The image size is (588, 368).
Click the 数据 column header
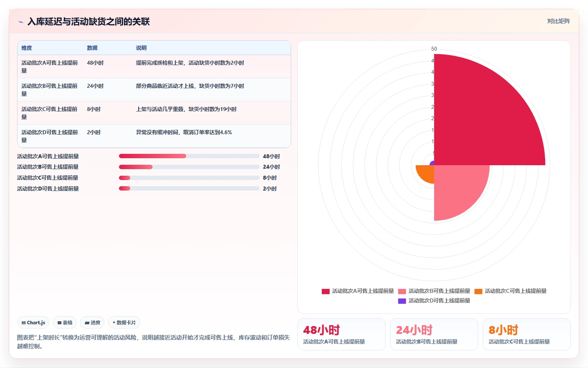(92, 48)
